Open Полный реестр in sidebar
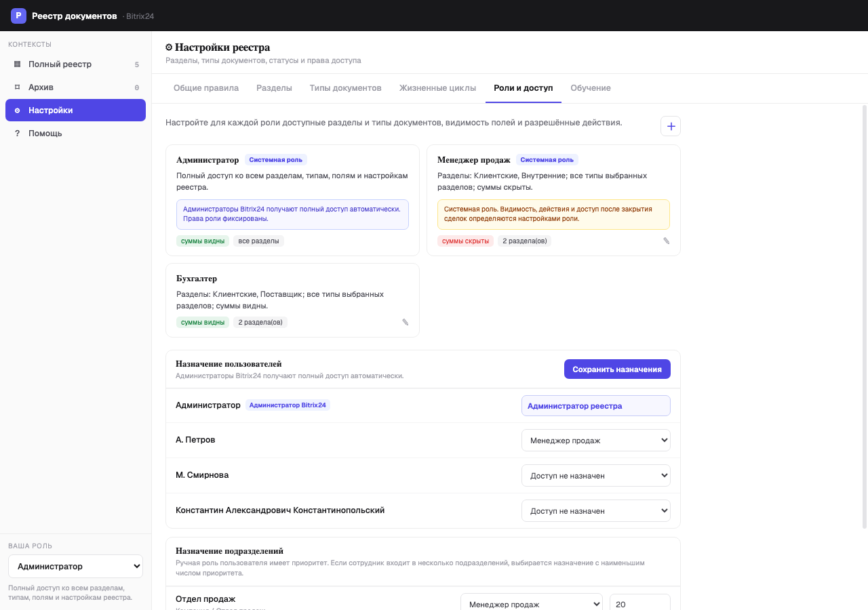This screenshot has width=868, height=610. pyautogui.click(x=75, y=64)
